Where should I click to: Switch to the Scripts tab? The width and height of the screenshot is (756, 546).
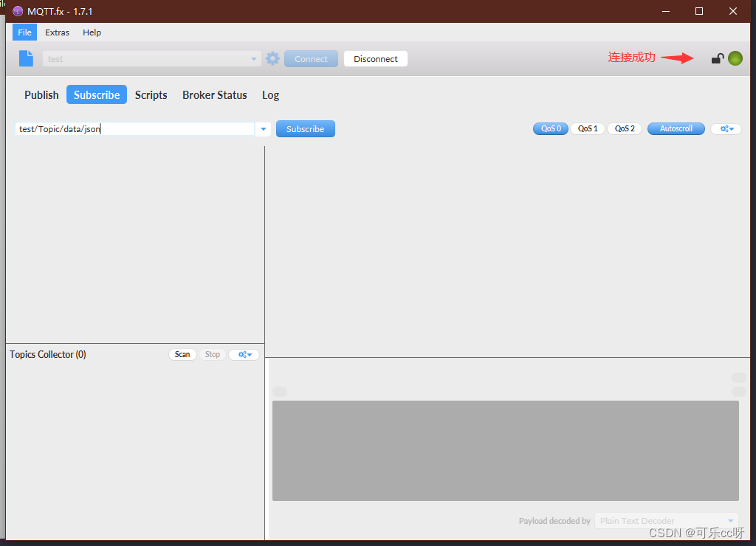tap(151, 95)
